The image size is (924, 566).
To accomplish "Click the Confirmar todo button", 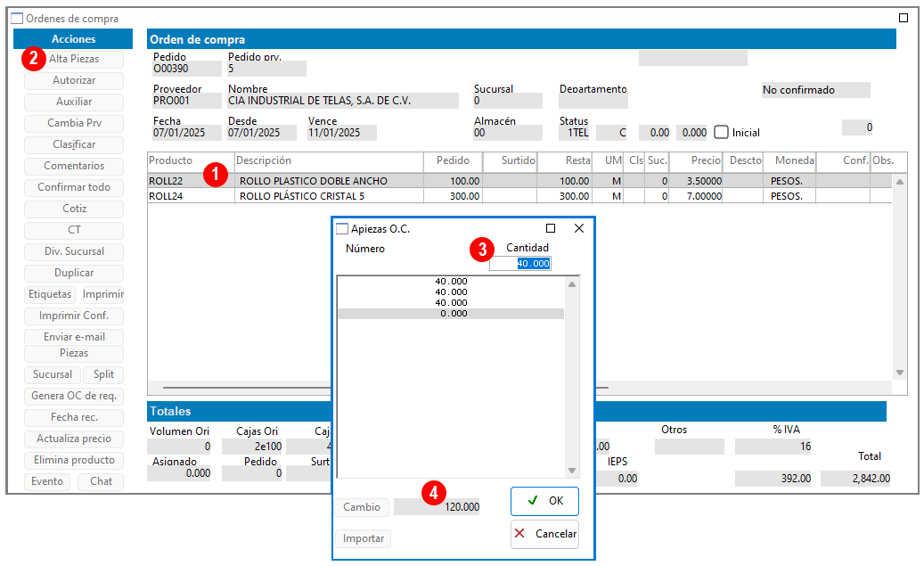I will coord(74,187).
